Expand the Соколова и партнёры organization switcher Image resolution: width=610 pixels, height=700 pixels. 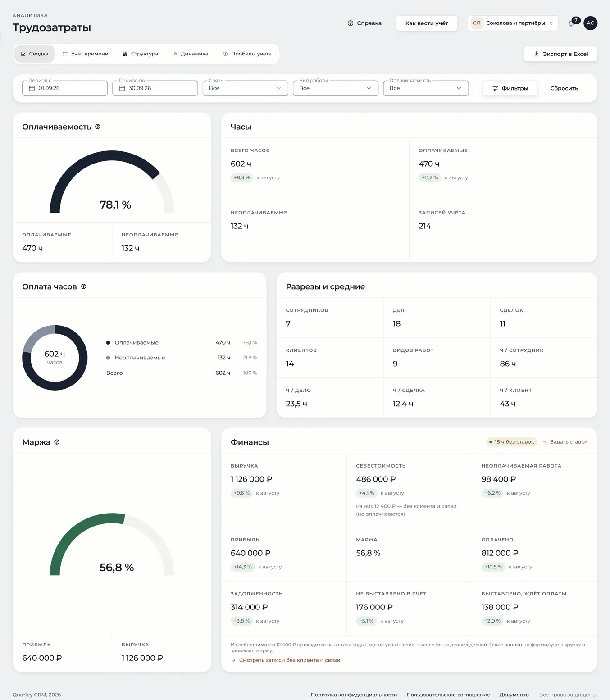tap(513, 23)
